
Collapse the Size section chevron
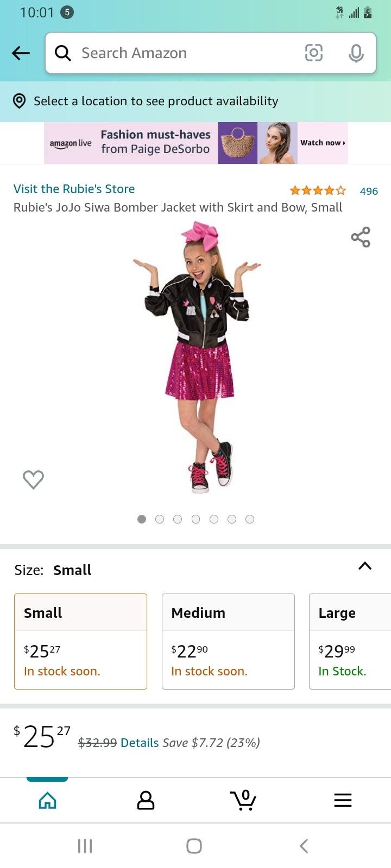(x=365, y=566)
